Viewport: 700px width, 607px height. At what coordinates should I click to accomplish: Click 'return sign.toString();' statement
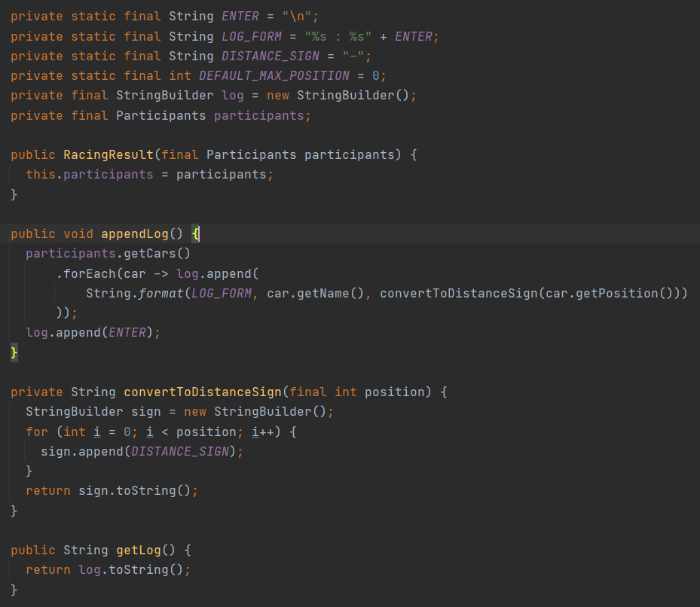(x=112, y=490)
